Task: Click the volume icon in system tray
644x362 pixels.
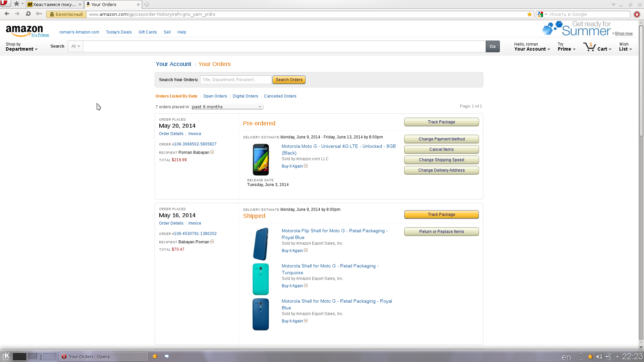Action: point(599,357)
